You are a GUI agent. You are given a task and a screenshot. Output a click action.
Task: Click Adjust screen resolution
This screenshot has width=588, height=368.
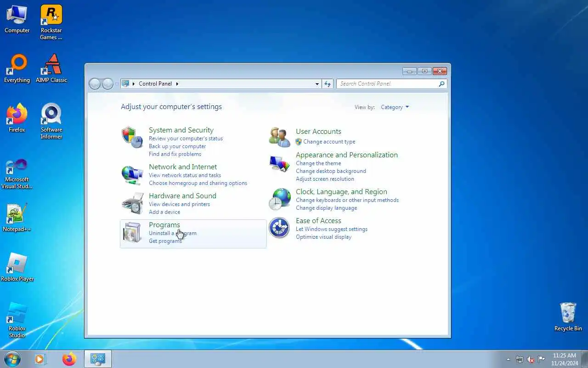click(x=325, y=179)
